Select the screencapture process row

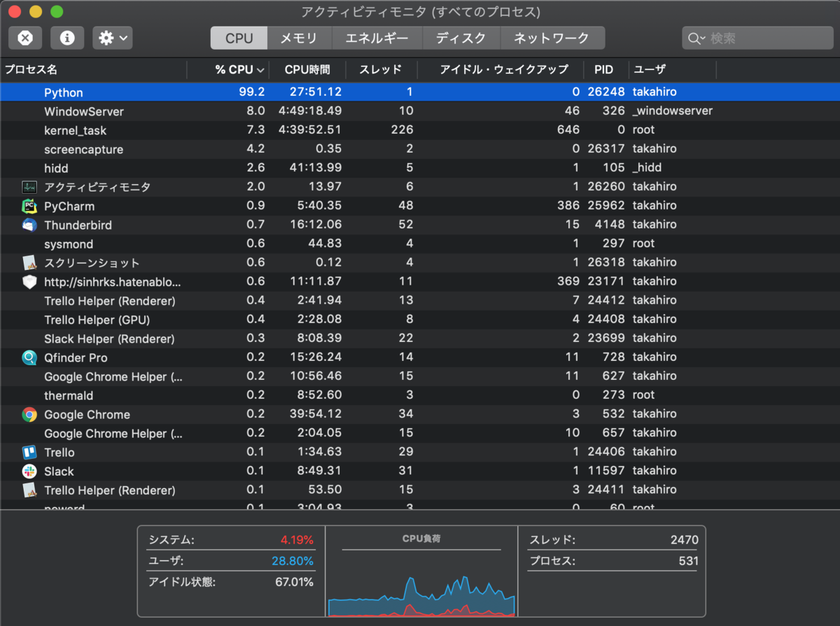tap(420, 149)
